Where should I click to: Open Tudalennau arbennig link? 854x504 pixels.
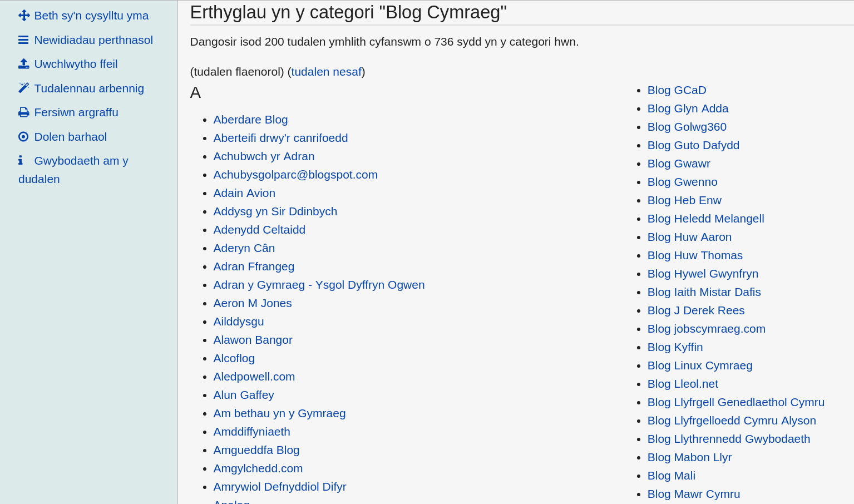pyautogui.click(x=89, y=88)
